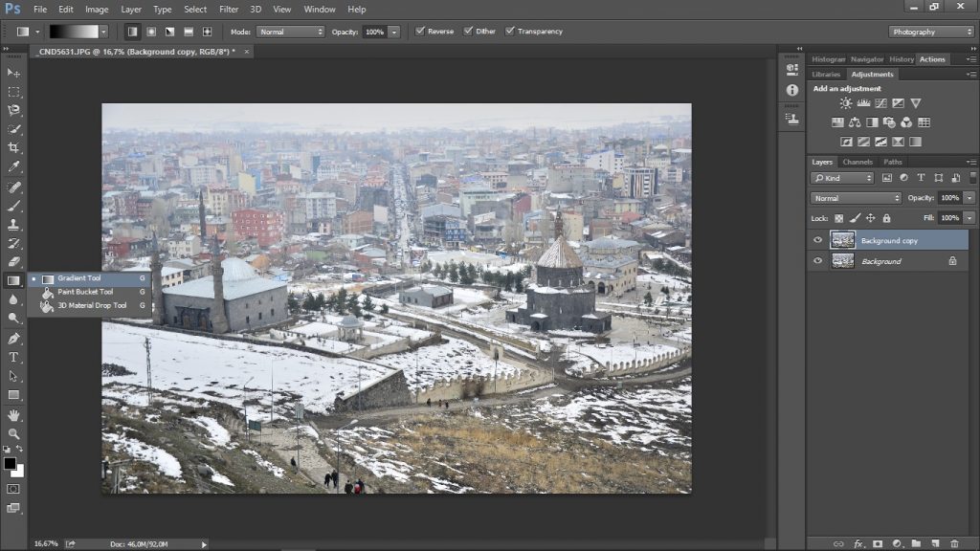Select the Gradient Tool entry in flyout
The height and width of the screenshot is (551, 980).
click(x=78, y=278)
